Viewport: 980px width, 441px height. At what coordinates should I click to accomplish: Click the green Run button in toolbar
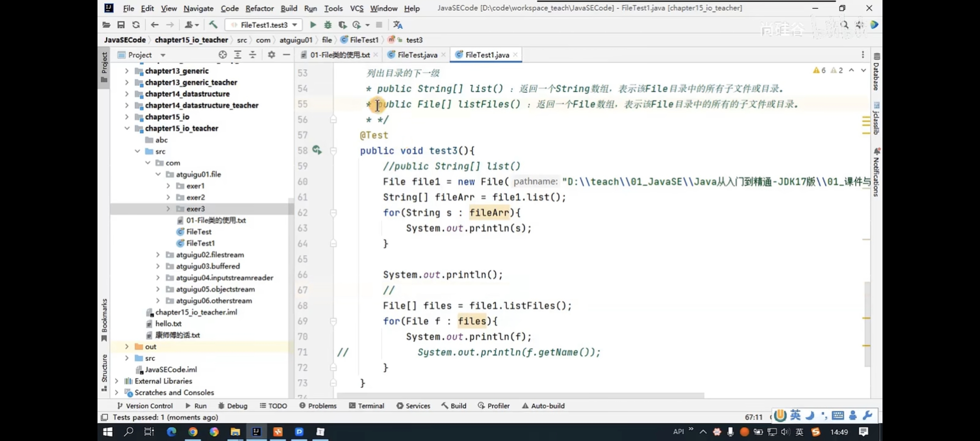click(313, 25)
